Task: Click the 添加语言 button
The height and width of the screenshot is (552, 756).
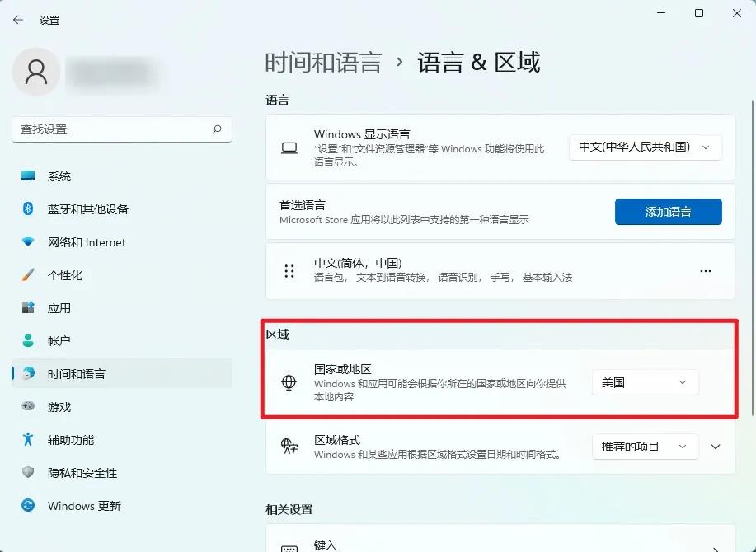Action: coord(668,212)
